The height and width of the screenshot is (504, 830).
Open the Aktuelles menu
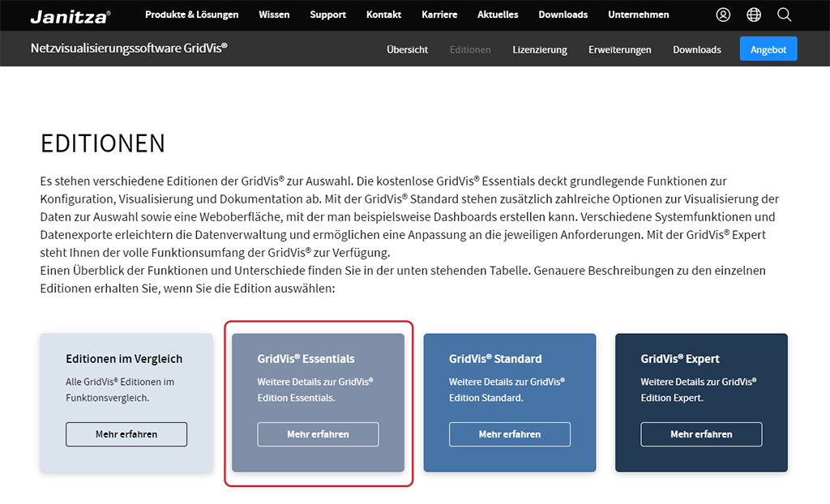[498, 15]
